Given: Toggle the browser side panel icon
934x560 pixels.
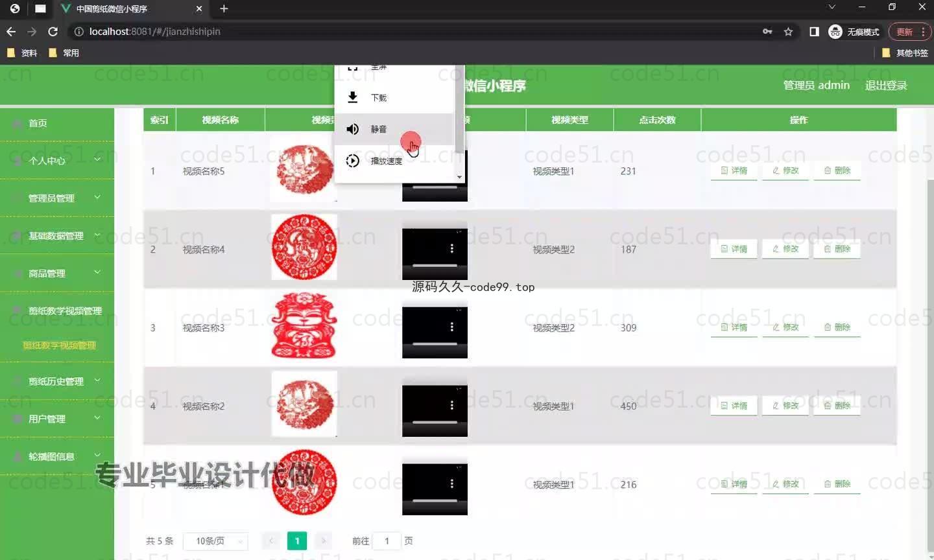Looking at the screenshot, I should (x=814, y=31).
